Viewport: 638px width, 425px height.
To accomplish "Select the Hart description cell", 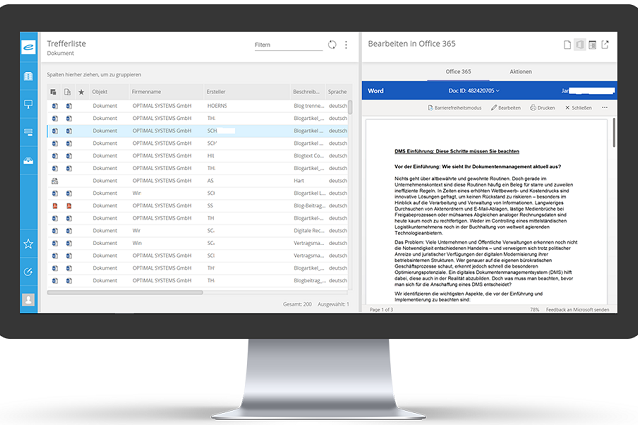I will 299,181.
